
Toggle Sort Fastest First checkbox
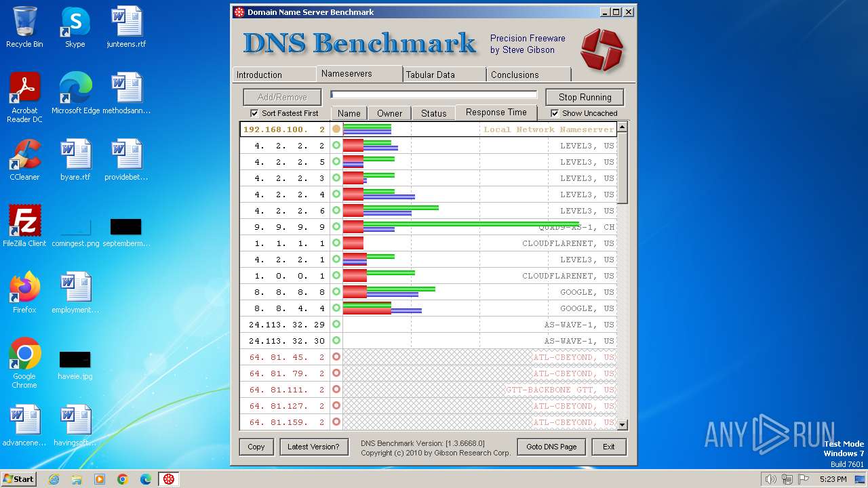pyautogui.click(x=284, y=113)
